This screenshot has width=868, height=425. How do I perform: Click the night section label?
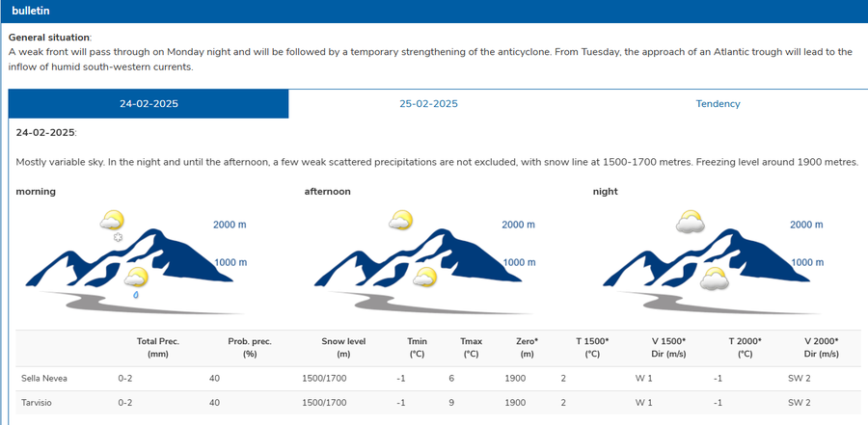click(605, 192)
